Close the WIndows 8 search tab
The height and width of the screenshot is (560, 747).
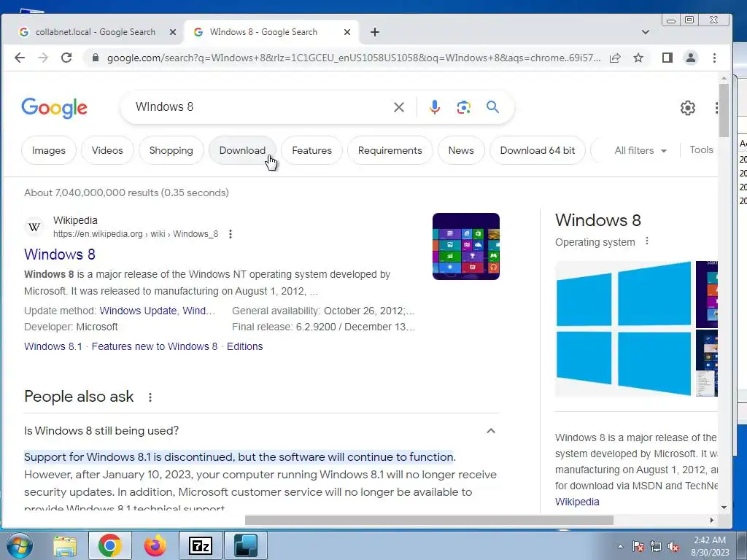pos(347,32)
